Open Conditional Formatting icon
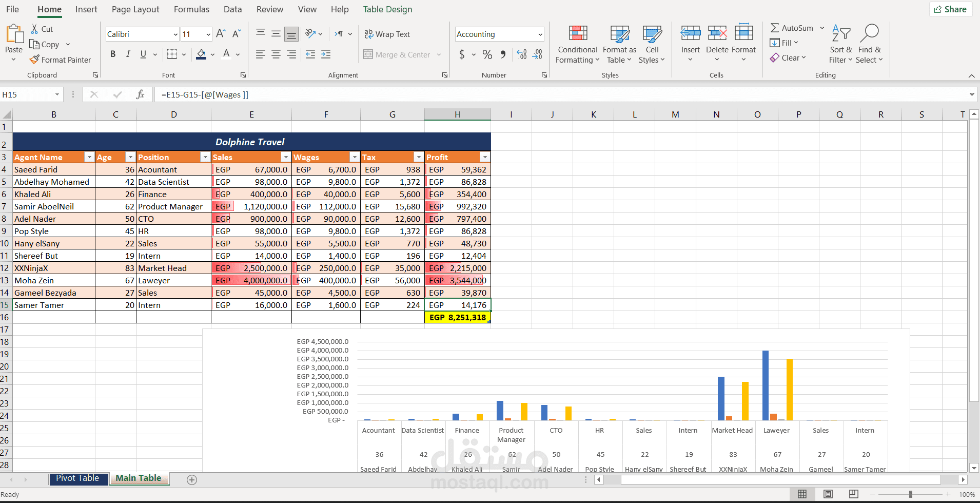 pyautogui.click(x=578, y=33)
